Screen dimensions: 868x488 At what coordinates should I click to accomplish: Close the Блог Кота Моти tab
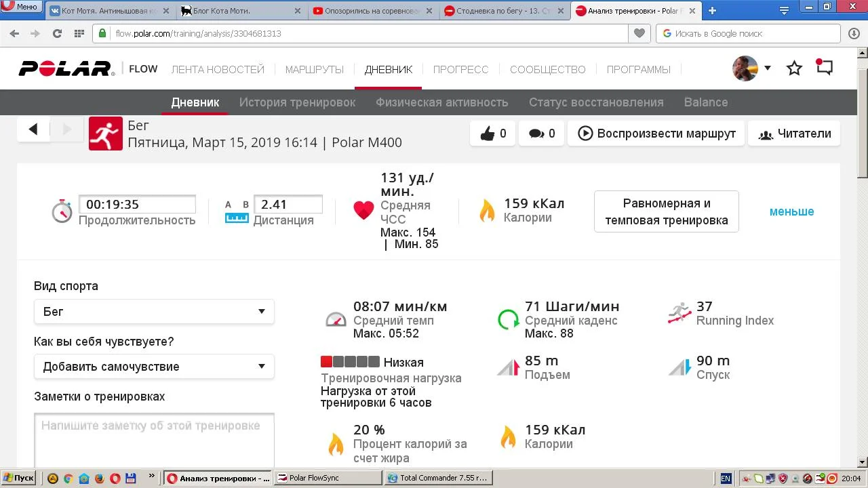(298, 11)
